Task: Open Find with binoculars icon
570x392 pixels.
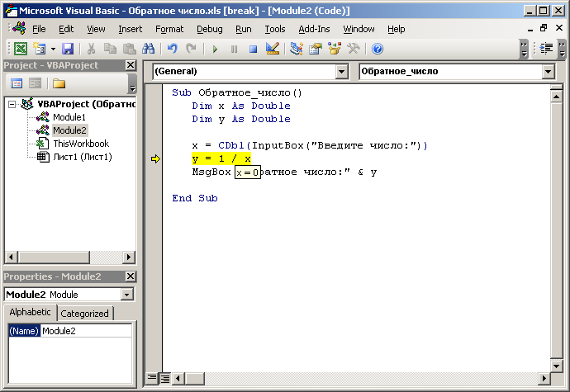Action: coord(149,49)
